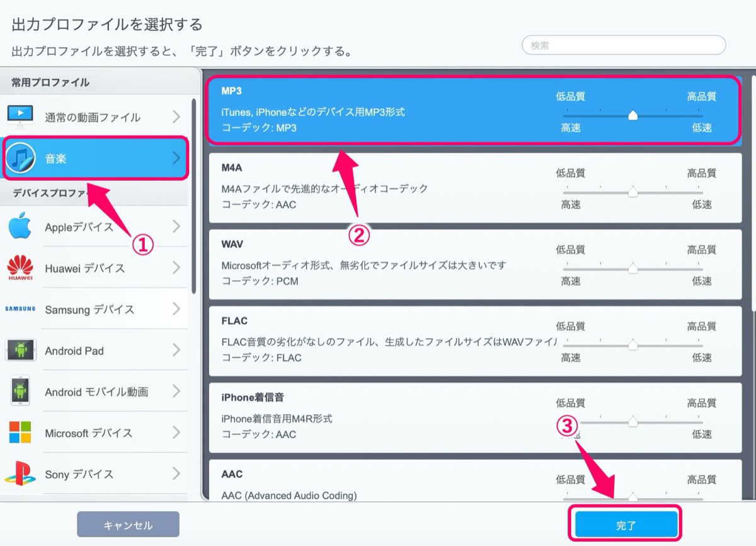This screenshot has height=546, width=756.
Task: Click the FLAC quality slider handle
Action: point(633,345)
